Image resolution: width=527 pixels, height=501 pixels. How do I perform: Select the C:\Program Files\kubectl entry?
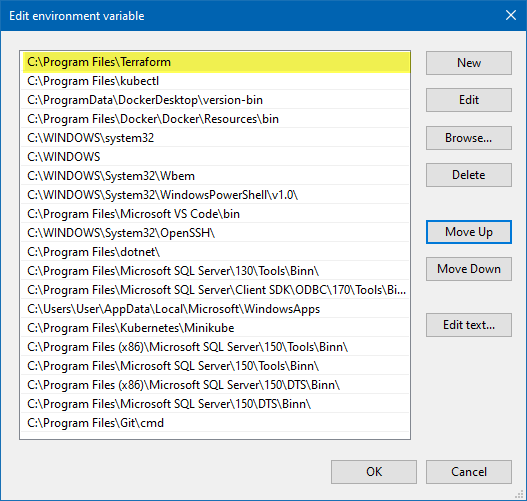click(x=215, y=81)
